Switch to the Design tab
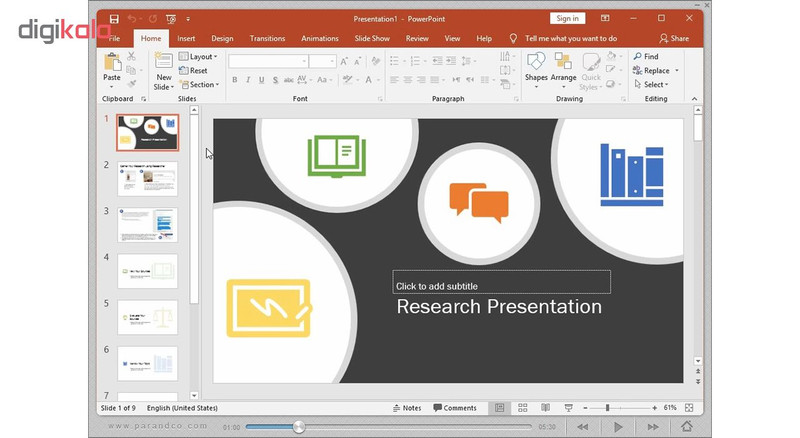The image size is (800, 438). 222,38
